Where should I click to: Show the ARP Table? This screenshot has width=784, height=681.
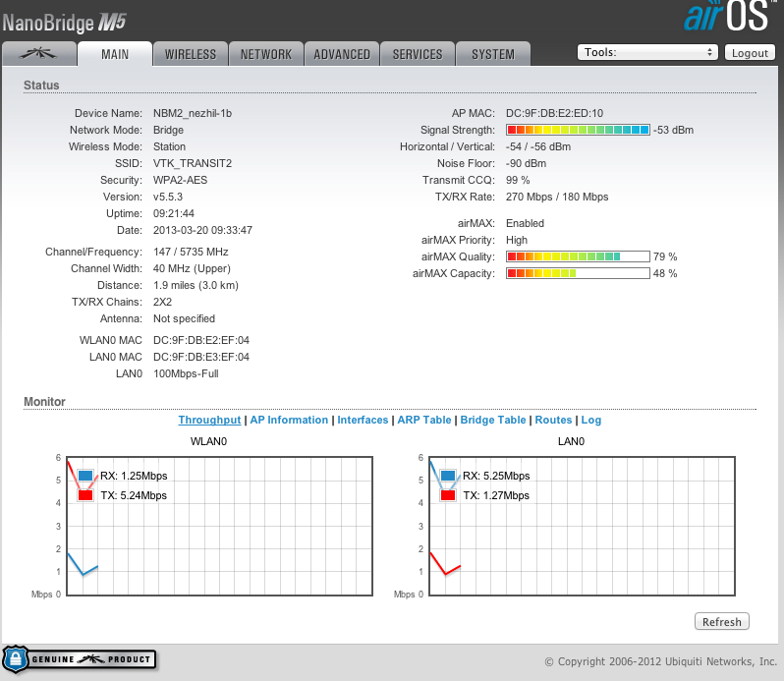point(424,420)
